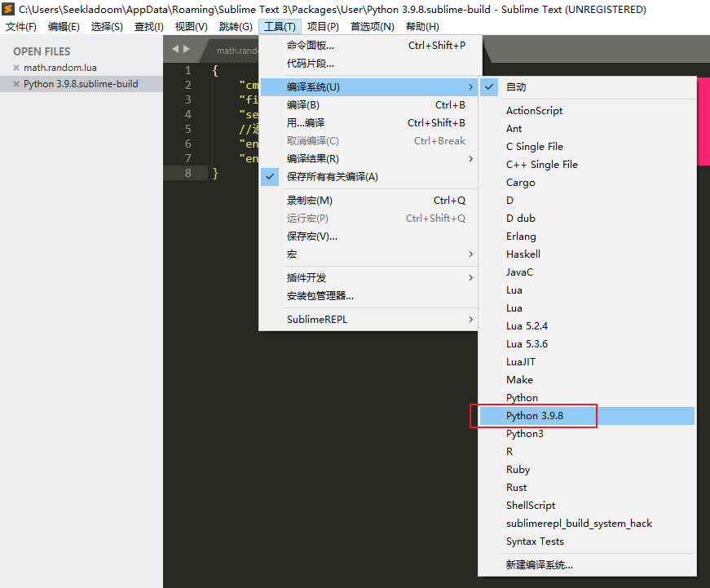Select sublimerepl_build_system_hack entry
The height and width of the screenshot is (588, 710).
(x=587, y=524)
